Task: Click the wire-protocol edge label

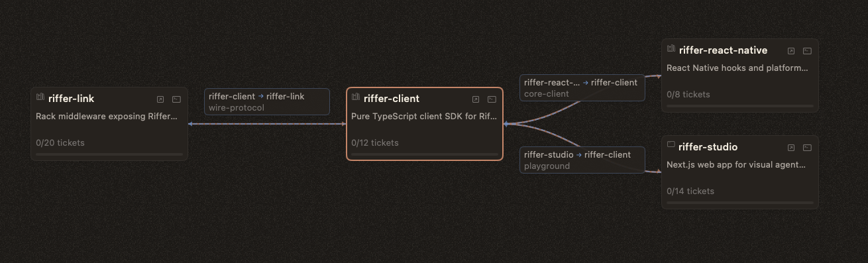Action: [x=267, y=102]
